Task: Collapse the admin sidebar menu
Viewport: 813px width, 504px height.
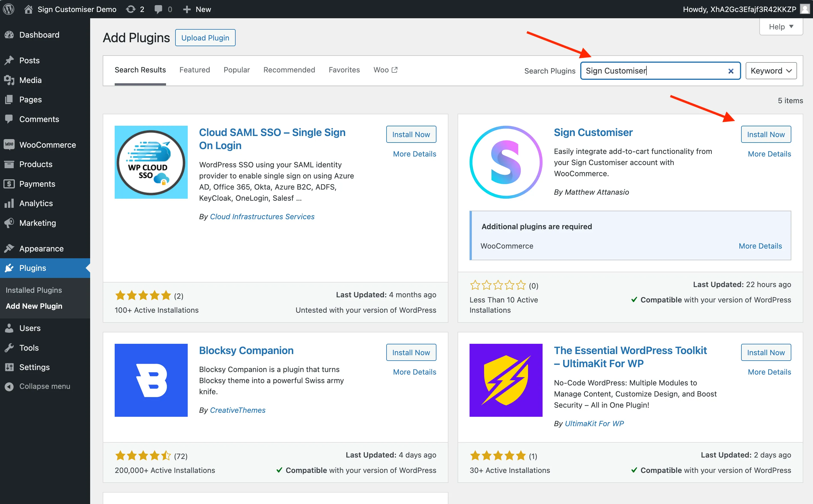Action: point(44,386)
